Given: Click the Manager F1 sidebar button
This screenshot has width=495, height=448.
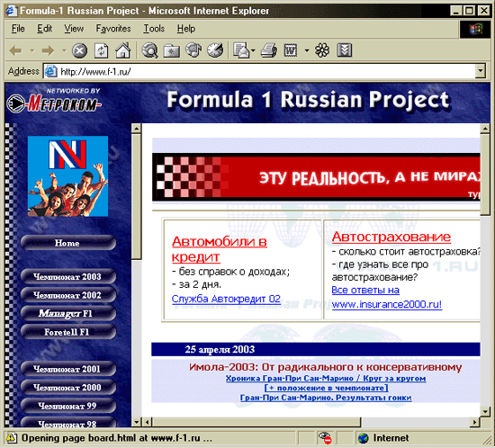Looking at the screenshot, I should tap(68, 314).
